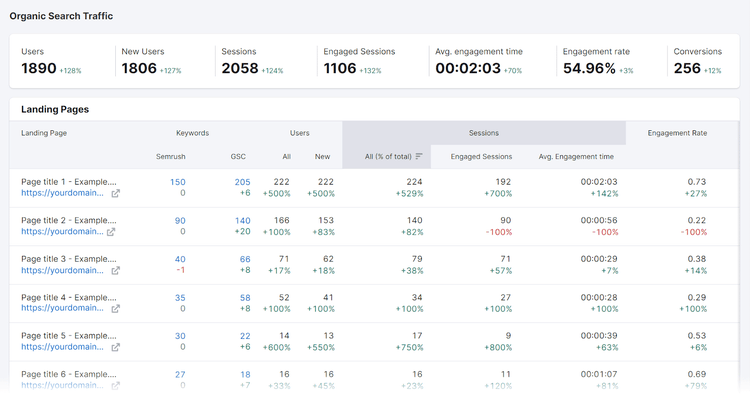Click Semrush keyword count 40
Screen dimensions: 750x396
point(180,259)
